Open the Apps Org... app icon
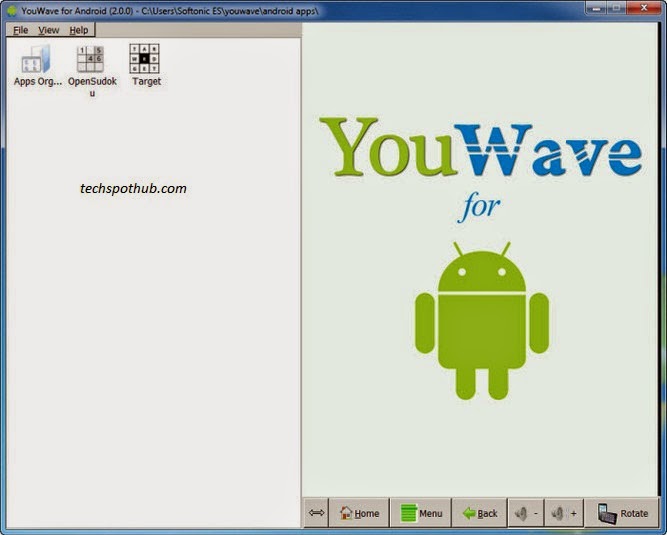The image size is (667, 535). click(37, 59)
